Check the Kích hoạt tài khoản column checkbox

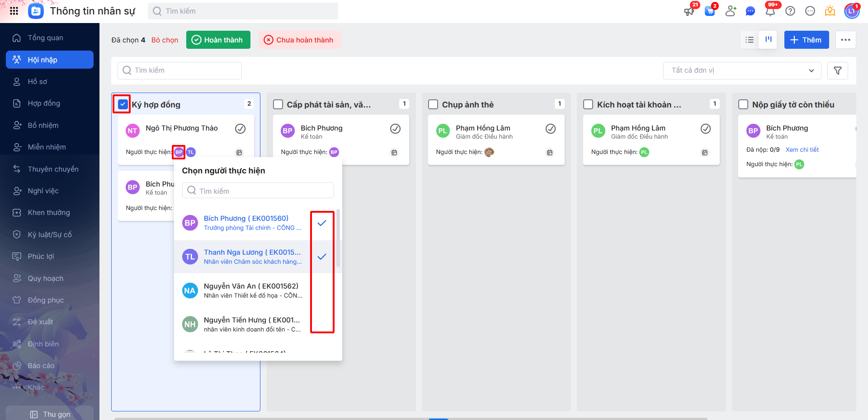pyautogui.click(x=588, y=104)
